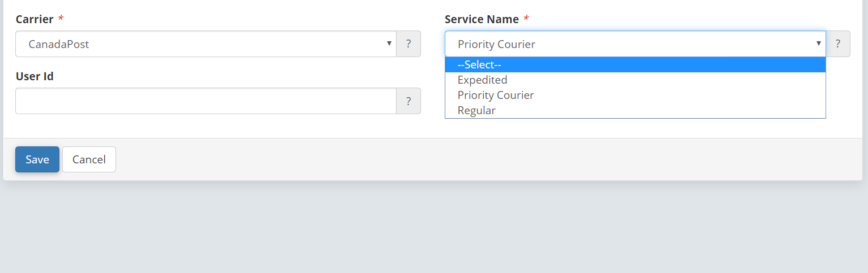Viewport: 868px width, 273px height.
Task: Pick Priority Courier in the open list
Action: tap(635, 96)
